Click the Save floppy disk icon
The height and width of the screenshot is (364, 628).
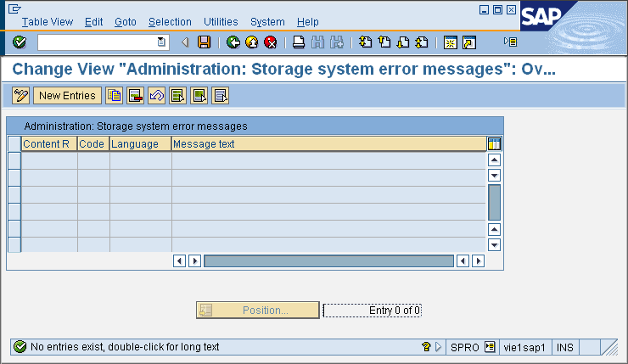coord(204,42)
